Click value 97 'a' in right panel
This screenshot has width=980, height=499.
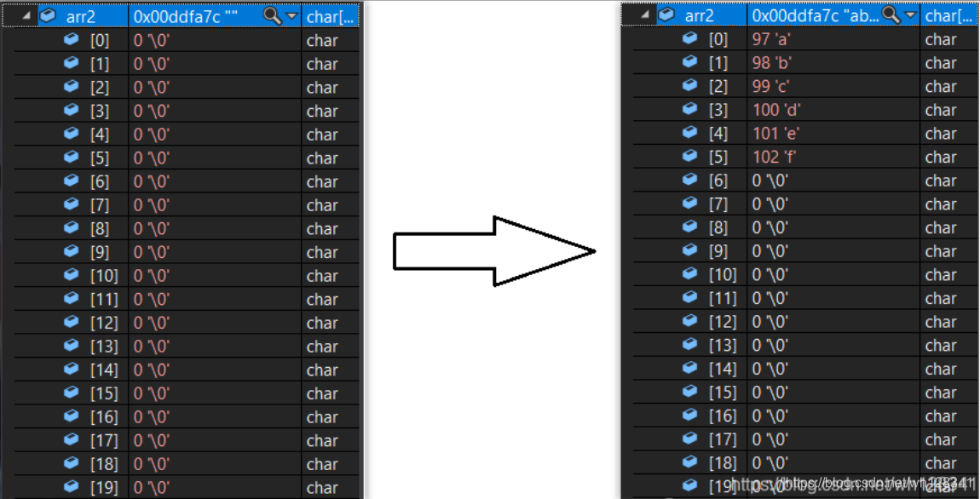click(771, 39)
